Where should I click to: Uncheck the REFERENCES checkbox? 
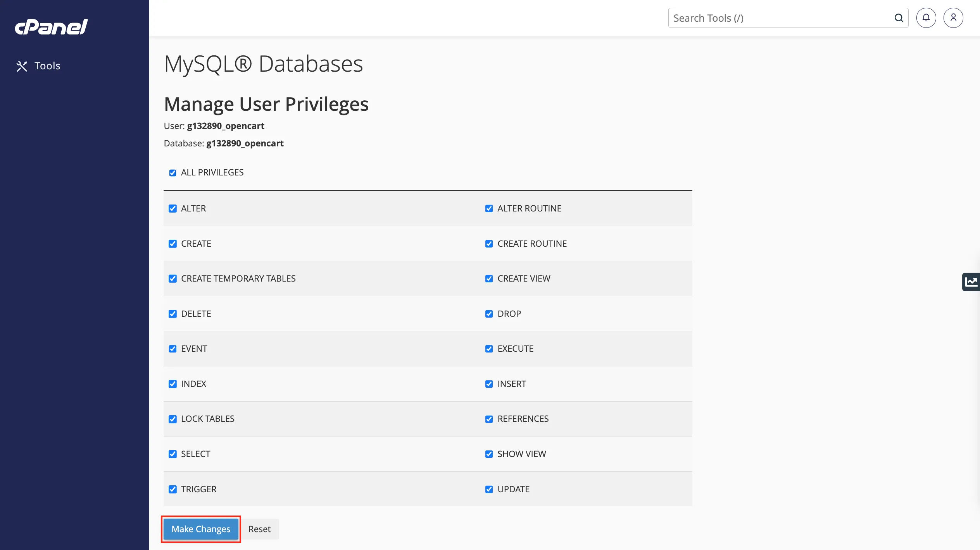pyautogui.click(x=489, y=419)
